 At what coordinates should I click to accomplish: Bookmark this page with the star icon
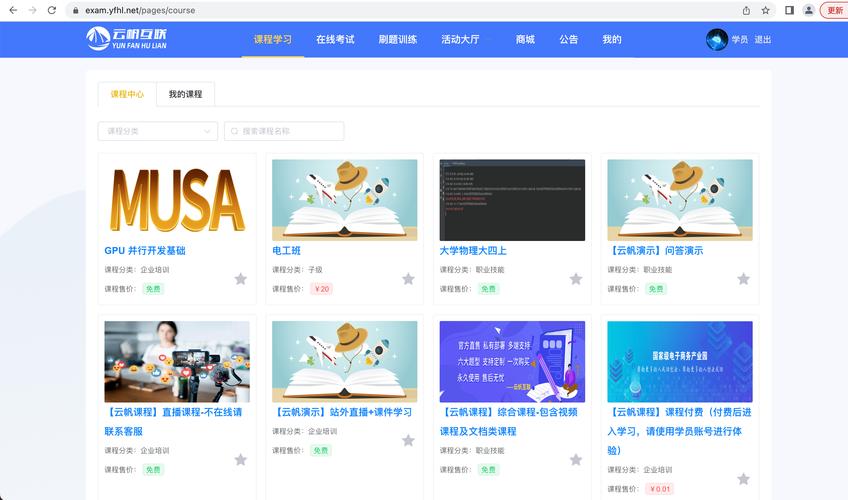click(766, 10)
